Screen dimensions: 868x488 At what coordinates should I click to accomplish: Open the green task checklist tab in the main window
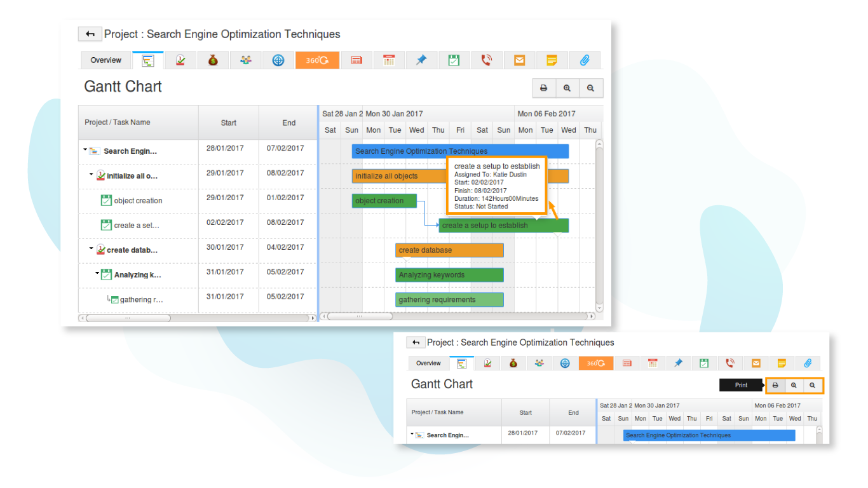[454, 60]
